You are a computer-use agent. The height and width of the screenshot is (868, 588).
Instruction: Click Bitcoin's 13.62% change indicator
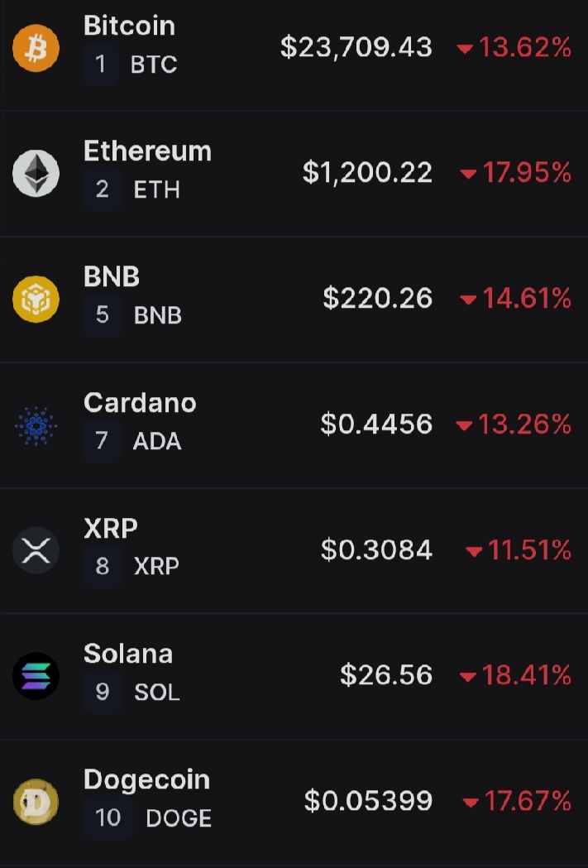point(514,48)
